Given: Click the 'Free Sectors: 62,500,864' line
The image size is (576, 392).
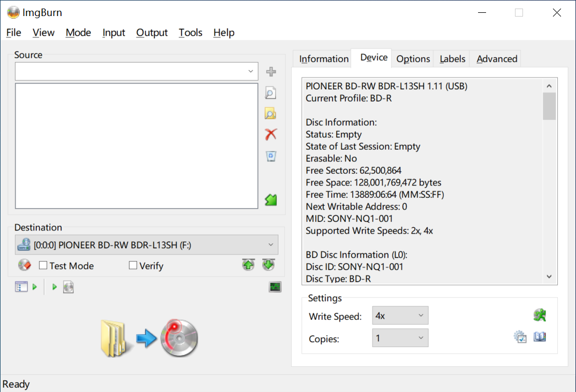Looking at the screenshot, I should pyautogui.click(x=353, y=170).
